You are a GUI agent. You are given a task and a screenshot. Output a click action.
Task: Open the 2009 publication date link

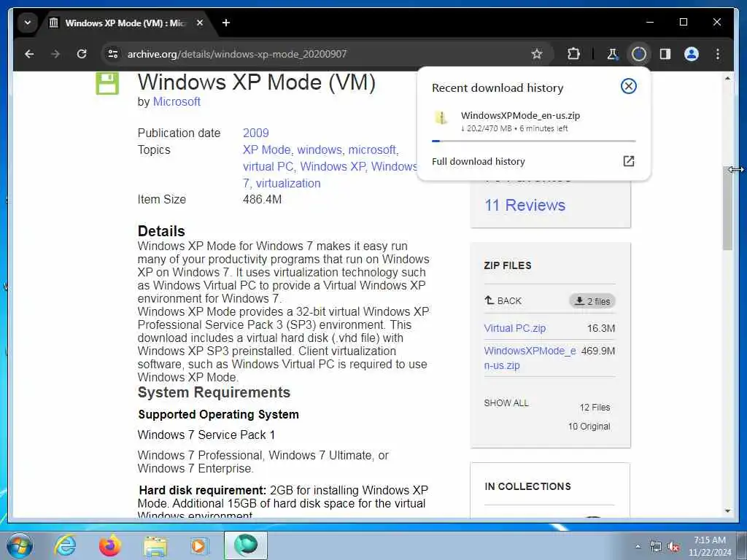[x=256, y=133]
